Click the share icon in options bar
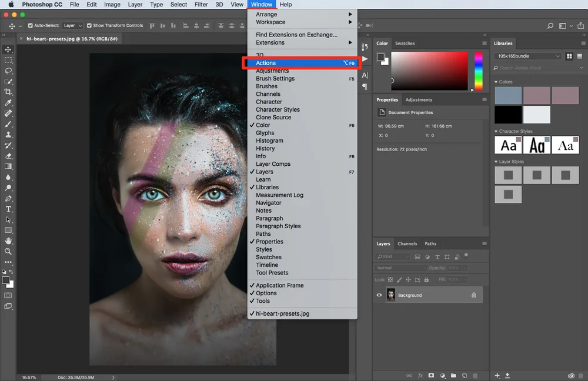 (x=580, y=25)
